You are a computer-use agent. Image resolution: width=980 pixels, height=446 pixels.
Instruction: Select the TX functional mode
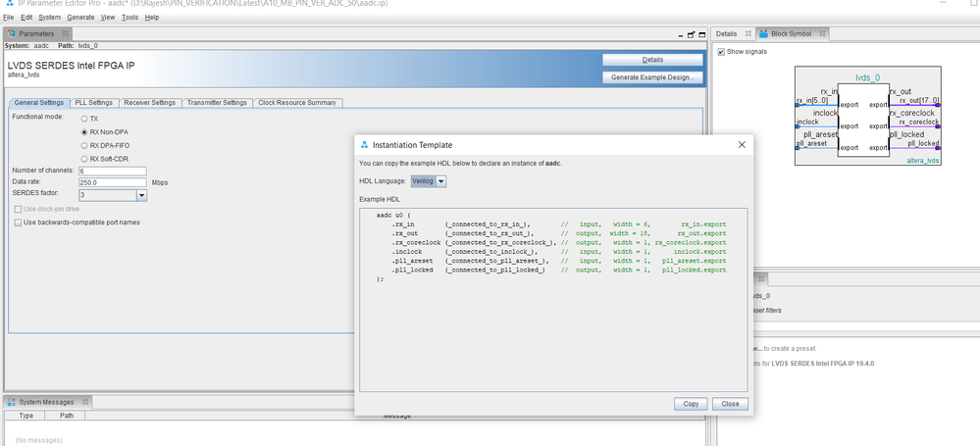pyautogui.click(x=83, y=119)
